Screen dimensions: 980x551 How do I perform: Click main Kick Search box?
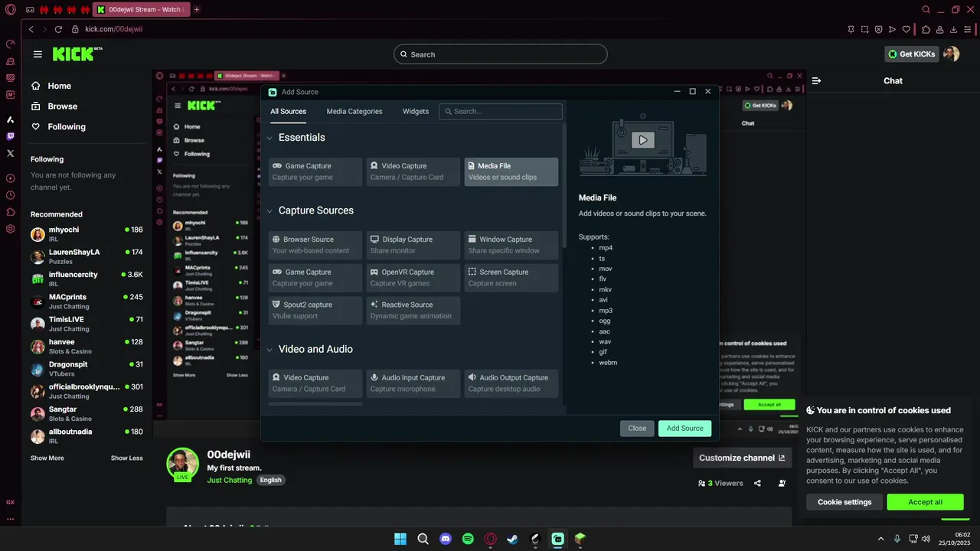coord(501,54)
